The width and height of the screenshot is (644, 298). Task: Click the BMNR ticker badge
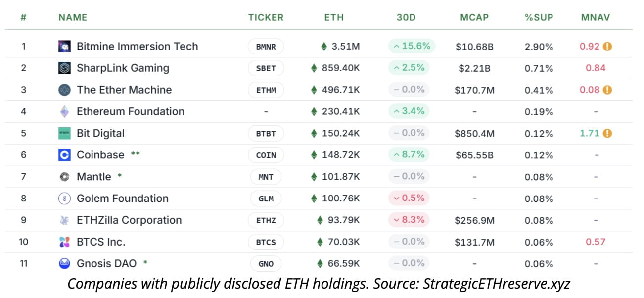[x=266, y=47]
